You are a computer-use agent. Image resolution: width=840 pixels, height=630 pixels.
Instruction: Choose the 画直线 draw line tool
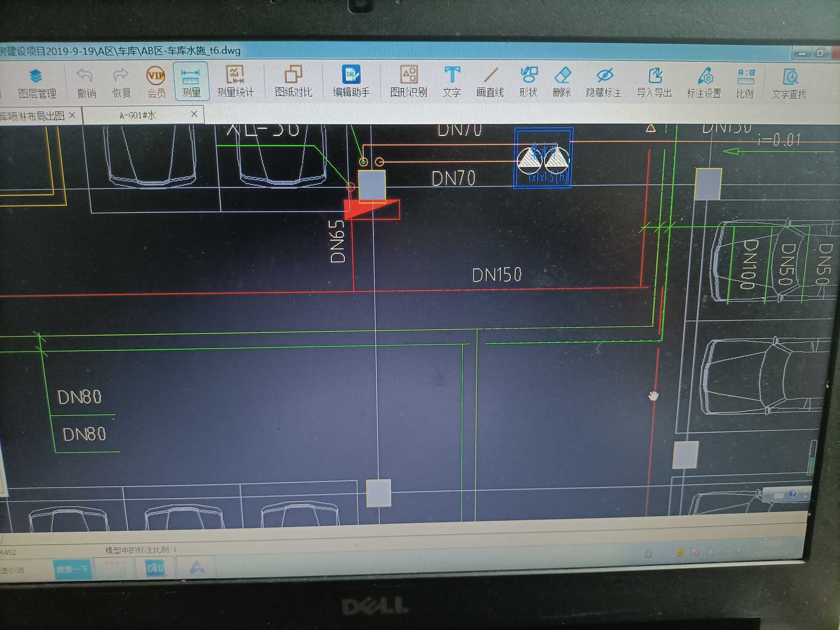click(x=490, y=81)
